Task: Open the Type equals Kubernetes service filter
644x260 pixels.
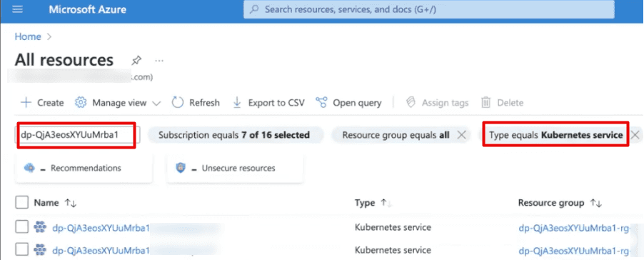Action: [x=555, y=135]
